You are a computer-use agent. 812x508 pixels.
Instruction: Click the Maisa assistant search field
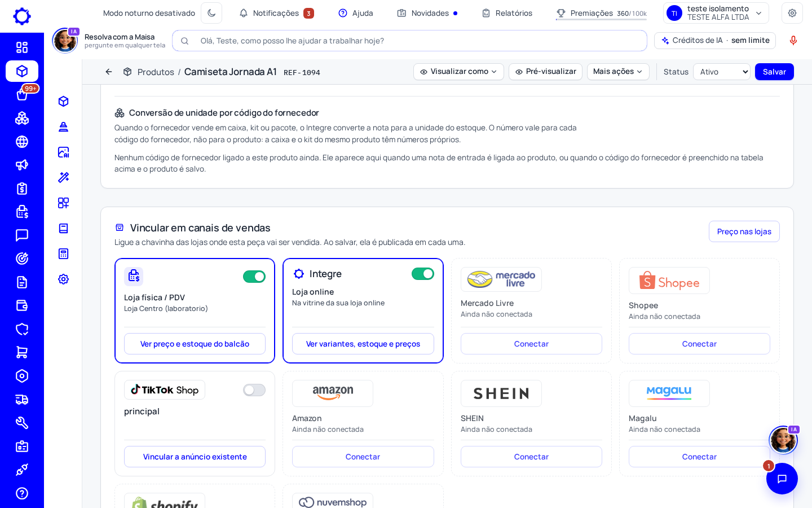[x=409, y=41]
